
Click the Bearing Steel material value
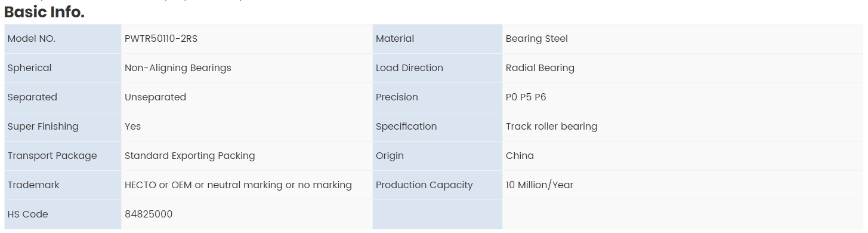(x=536, y=39)
